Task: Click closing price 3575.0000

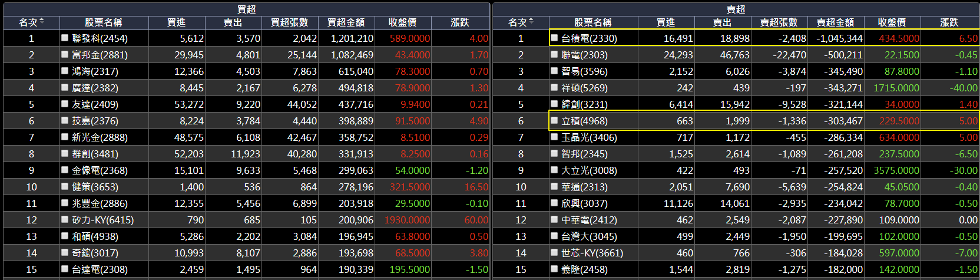Action: click(x=896, y=170)
